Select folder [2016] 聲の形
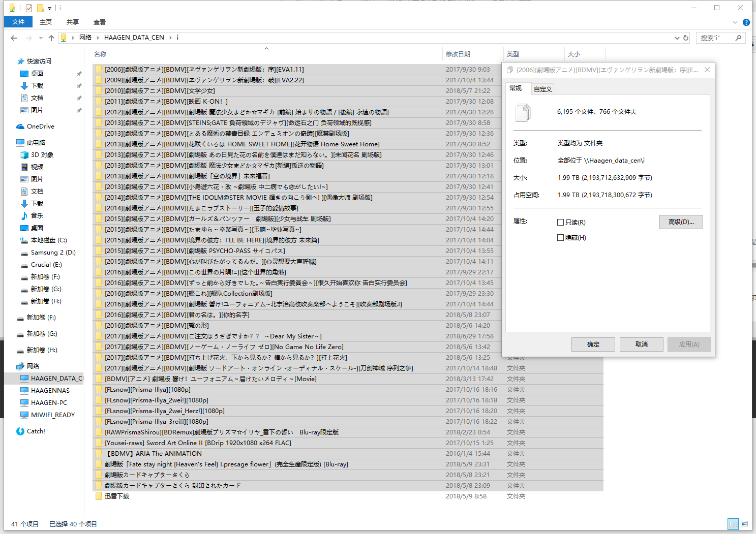The height and width of the screenshot is (534, 756). click(157, 326)
